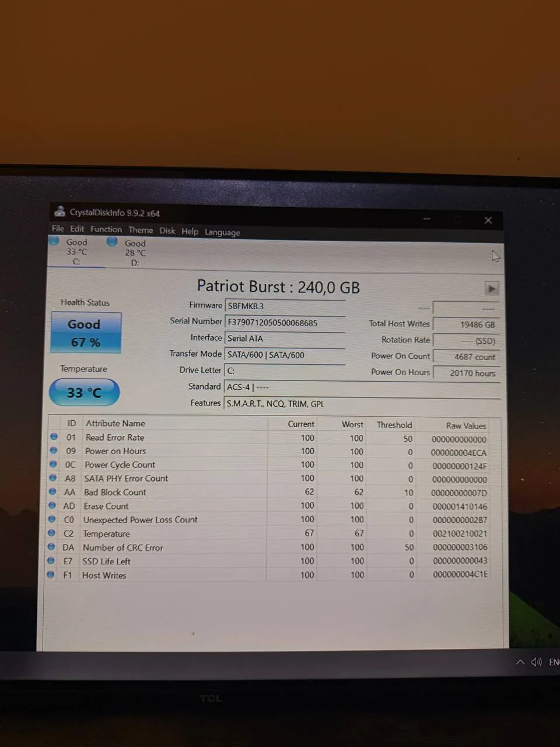Screen dimensions: 560x747
Task: Click raw value 000000003106
Action: coord(460,547)
